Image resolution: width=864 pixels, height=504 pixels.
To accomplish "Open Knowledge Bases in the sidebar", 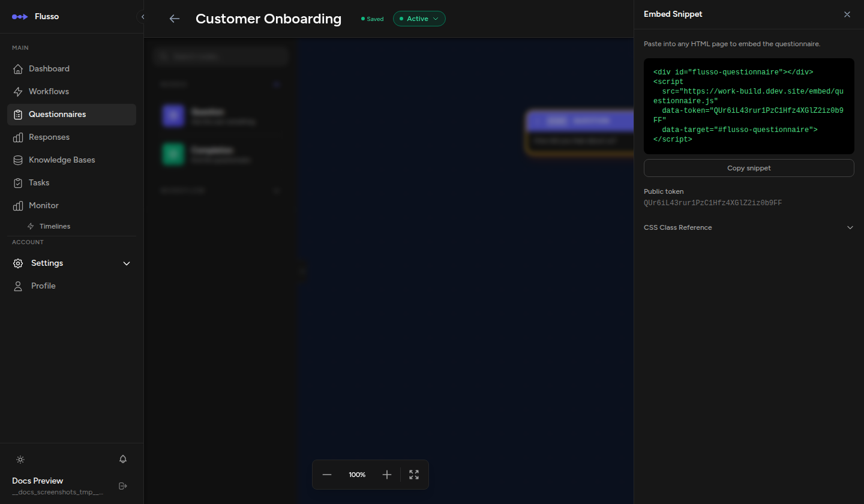I will [x=72, y=160].
